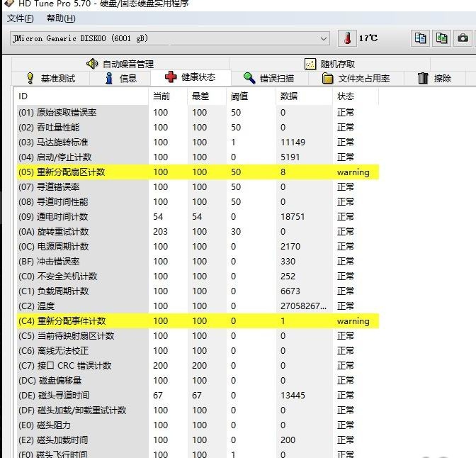Screen dimensions: 476x458
Task: Click the camera save screenshot icon
Action: [463, 38]
